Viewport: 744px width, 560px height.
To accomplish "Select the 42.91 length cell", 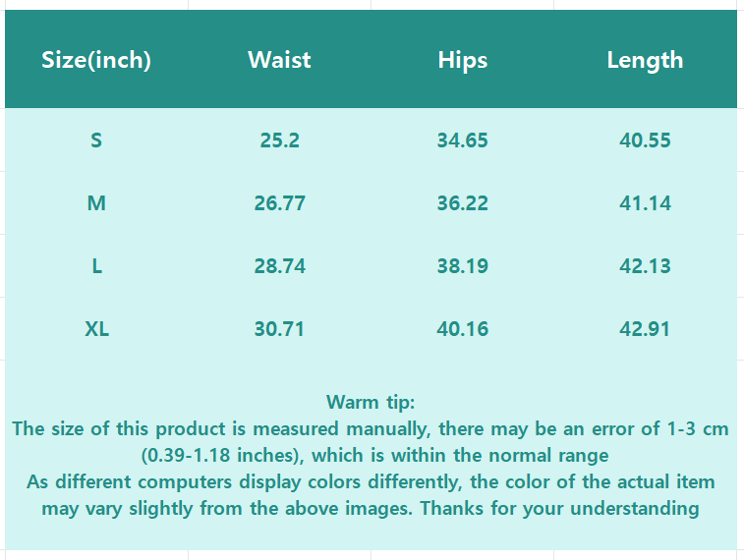I will coord(645,329).
